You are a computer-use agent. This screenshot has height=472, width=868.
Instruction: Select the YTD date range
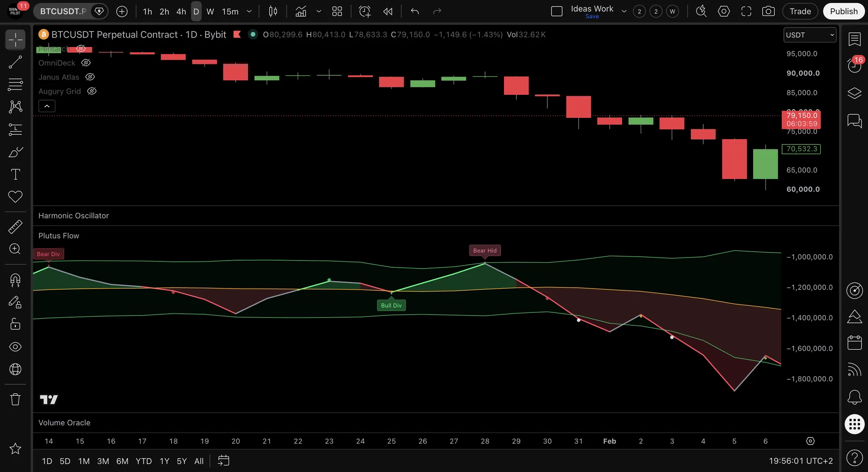(143, 461)
